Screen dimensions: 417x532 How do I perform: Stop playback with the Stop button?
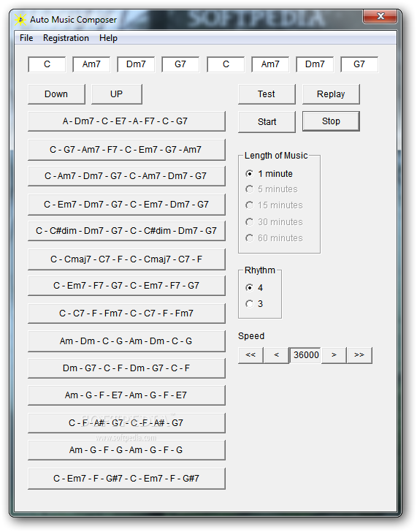point(331,121)
